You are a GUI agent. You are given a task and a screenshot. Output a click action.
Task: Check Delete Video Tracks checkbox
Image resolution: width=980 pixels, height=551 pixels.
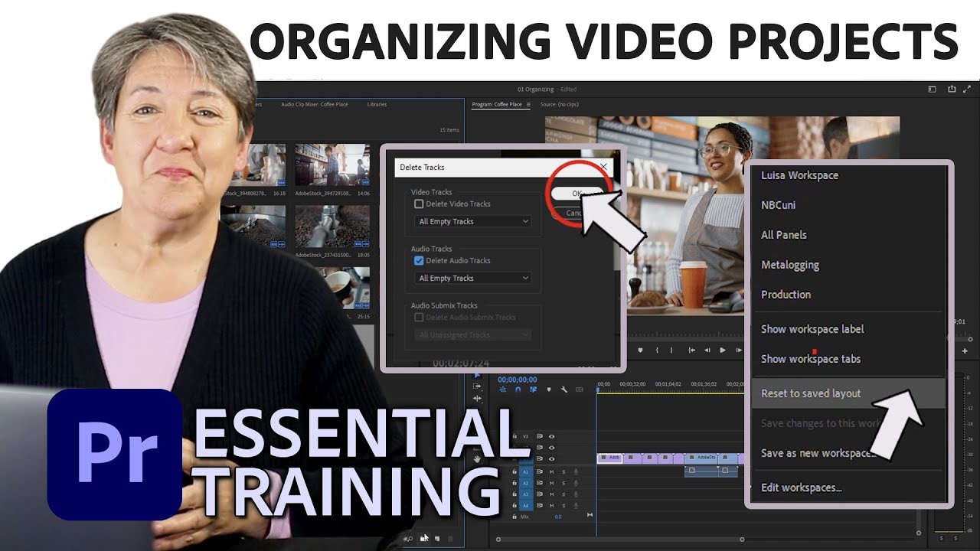419,204
